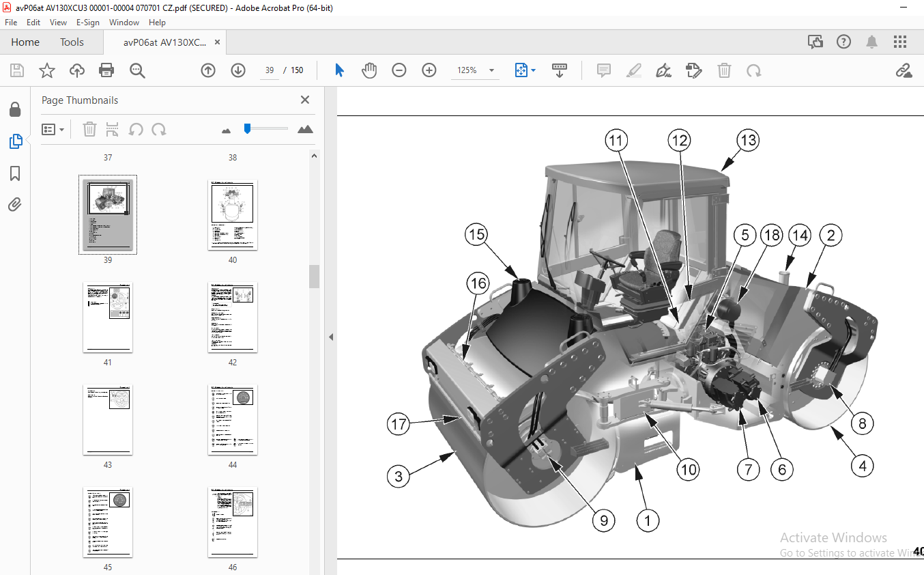Upload the file to cloud storage

click(76, 70)
